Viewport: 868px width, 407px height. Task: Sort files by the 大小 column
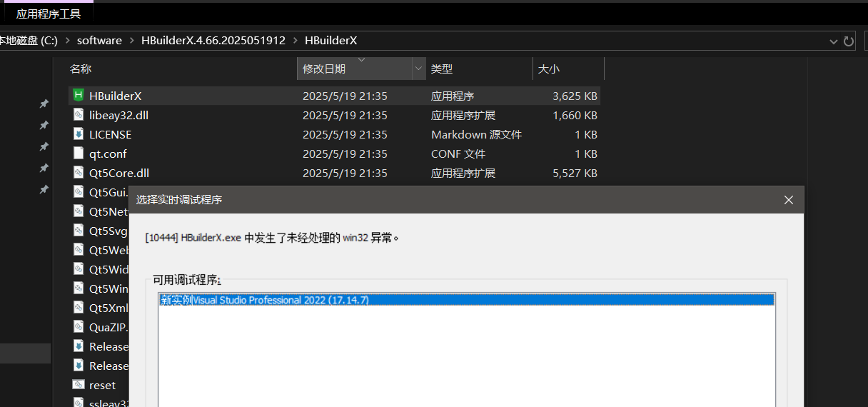pos(548,69)
